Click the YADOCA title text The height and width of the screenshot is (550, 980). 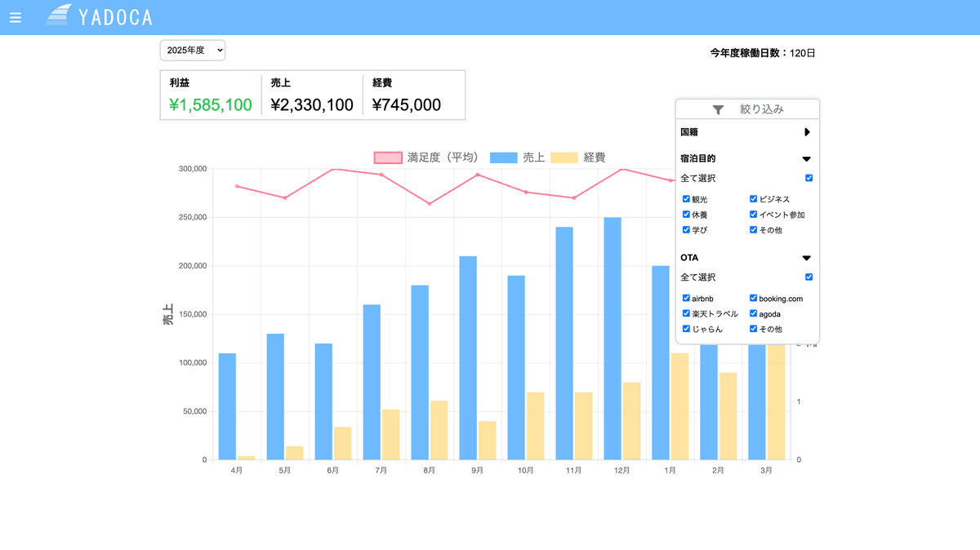point(115,17)
